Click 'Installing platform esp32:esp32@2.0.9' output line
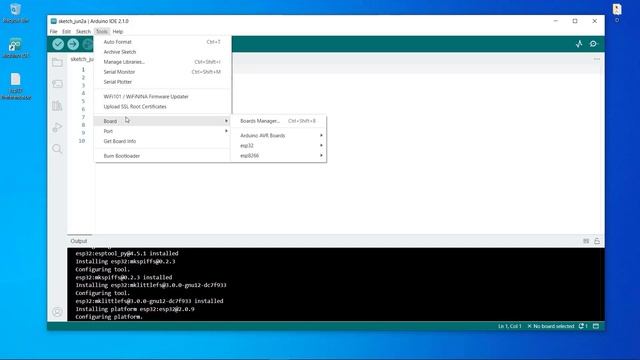The height and width of the screenshot is (360, 640). (135, 309)
